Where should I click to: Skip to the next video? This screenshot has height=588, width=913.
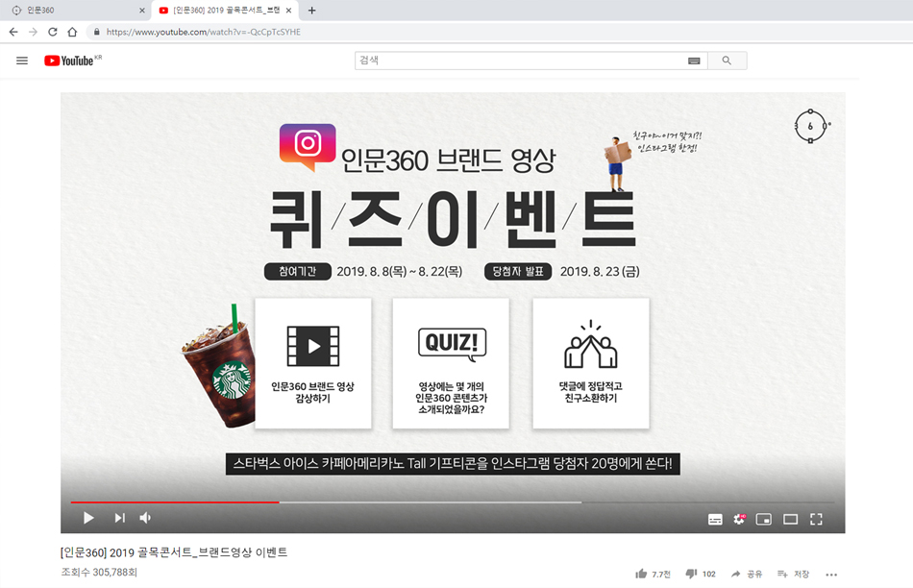(x=119, y=518)
